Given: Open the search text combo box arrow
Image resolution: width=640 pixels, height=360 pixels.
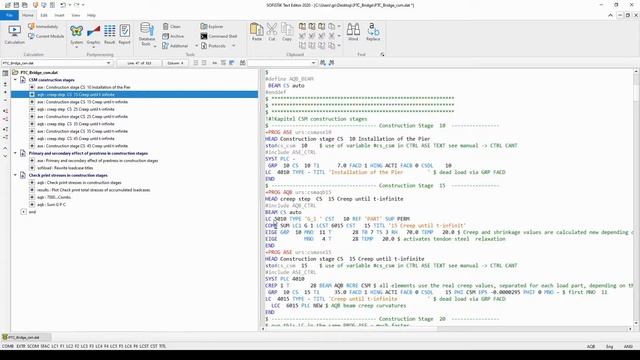Looking at the screenshot, I should click(x=313, y=63).
